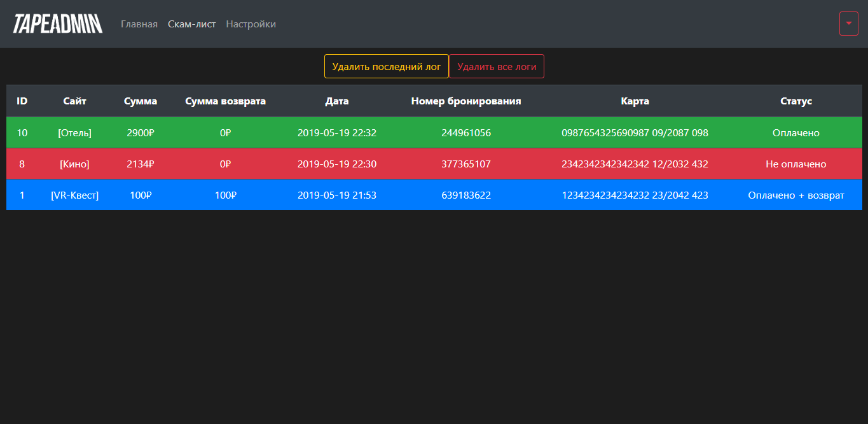
Task: Click the 100₽ amount in Сумма column
Action: 141,195
